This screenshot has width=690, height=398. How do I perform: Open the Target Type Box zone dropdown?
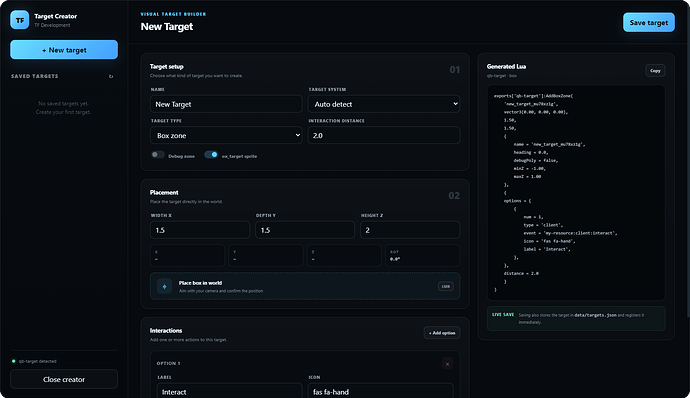point(227,136)
